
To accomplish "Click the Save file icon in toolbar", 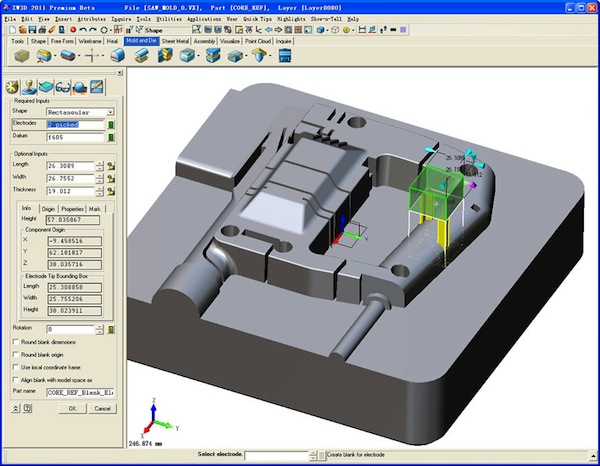I will (x=32, y=30).
